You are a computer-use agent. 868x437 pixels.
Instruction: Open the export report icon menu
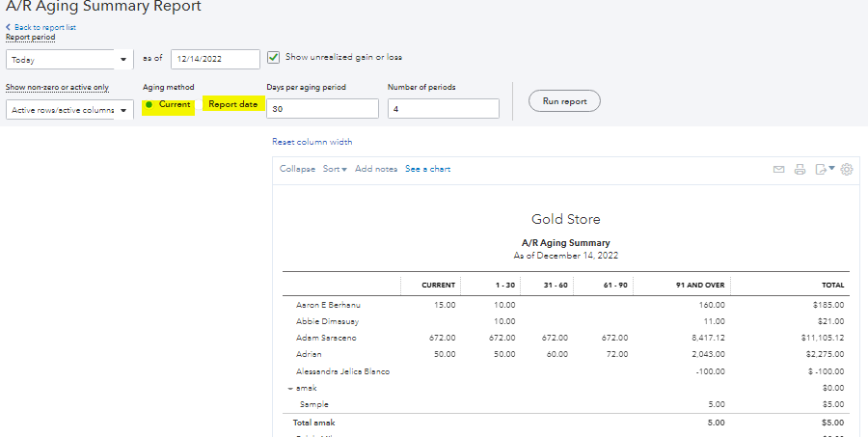(824, 170)
